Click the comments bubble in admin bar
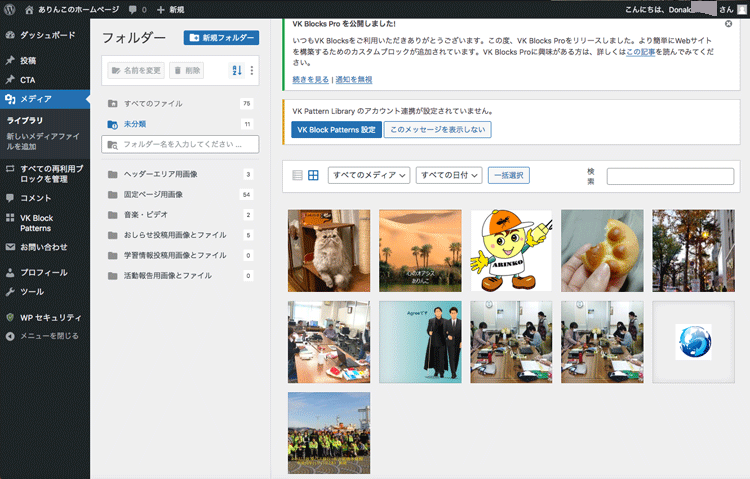Viewport: 750px width, 479px height. (136, 8)
